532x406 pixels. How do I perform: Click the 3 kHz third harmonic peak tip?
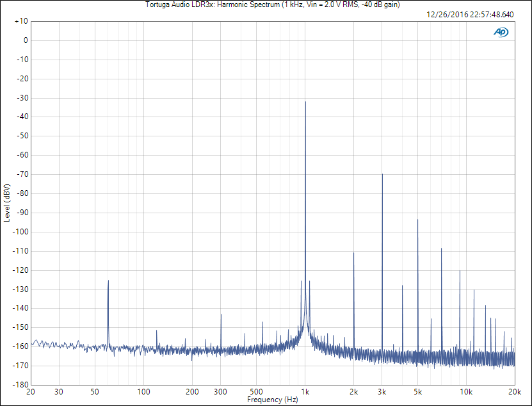[382, 174]
